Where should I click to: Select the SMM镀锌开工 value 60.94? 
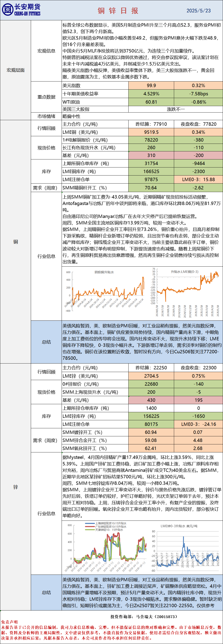(151, 432)
